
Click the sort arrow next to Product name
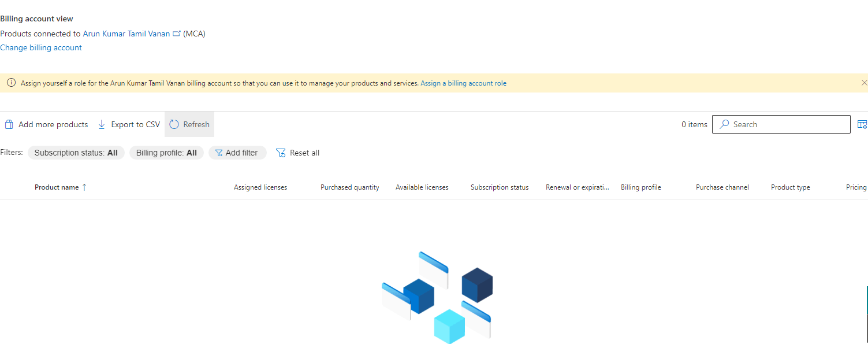tap(84, 187)
